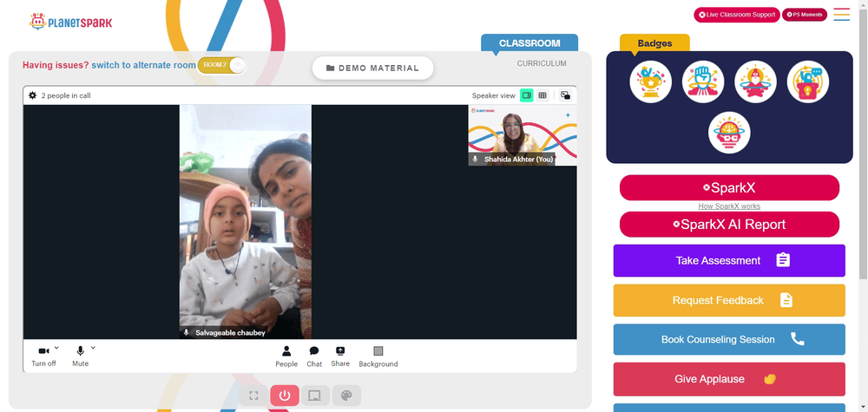Expand microphone options arrow
868x412 pixels.
[93, 347]
